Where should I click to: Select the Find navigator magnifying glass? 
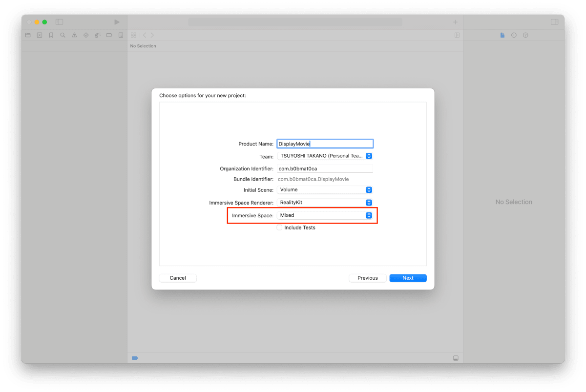63,35
